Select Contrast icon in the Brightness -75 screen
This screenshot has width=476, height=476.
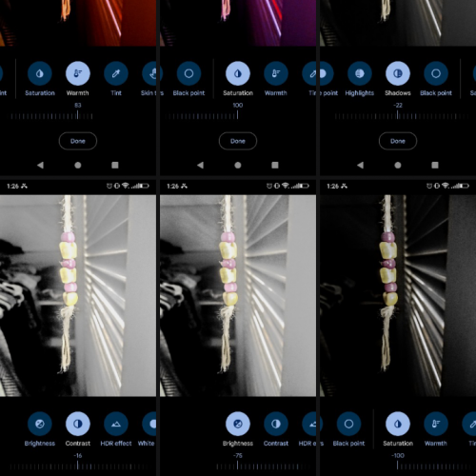[276, 424]
